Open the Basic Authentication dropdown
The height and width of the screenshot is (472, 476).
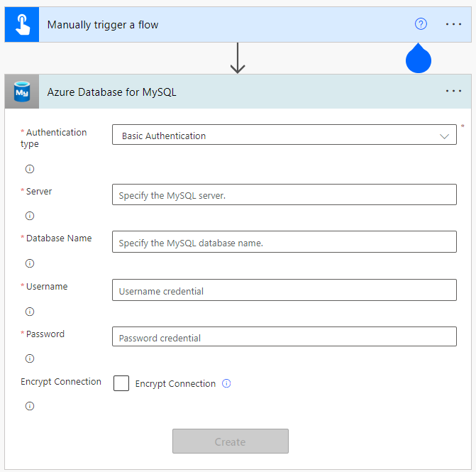point(284,135)
